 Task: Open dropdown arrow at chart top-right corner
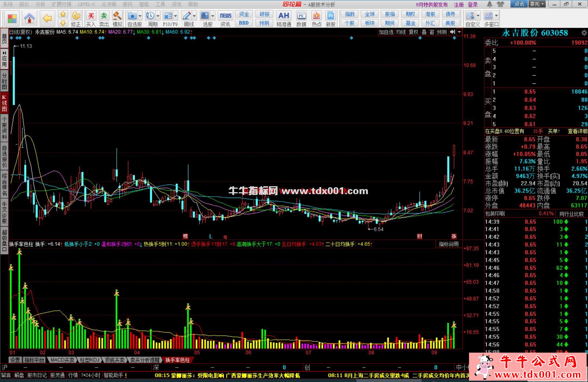click(x=460, y=32)
